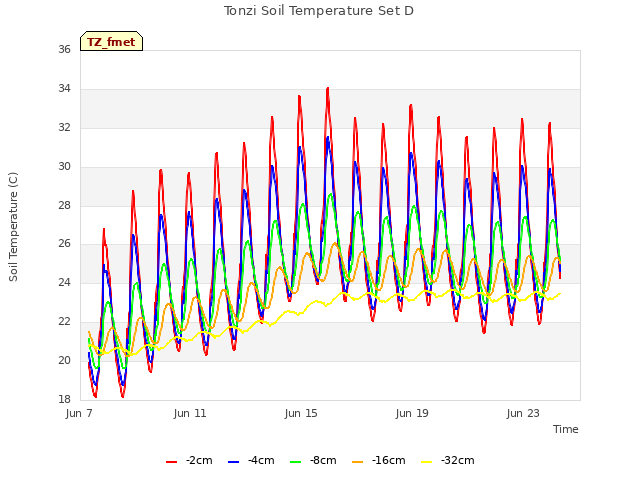The width and height of the screenshot is (640, 480).
Task: Click the Time axis label
Action: [566, 429]
